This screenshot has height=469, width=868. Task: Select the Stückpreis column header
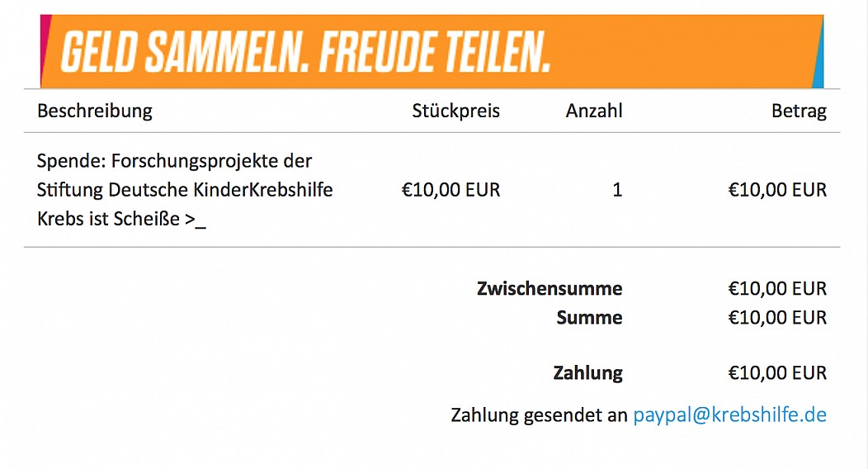[455, 111]
